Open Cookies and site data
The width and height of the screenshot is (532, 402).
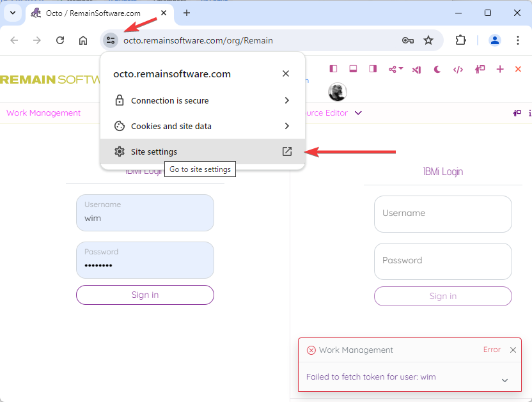203,126
